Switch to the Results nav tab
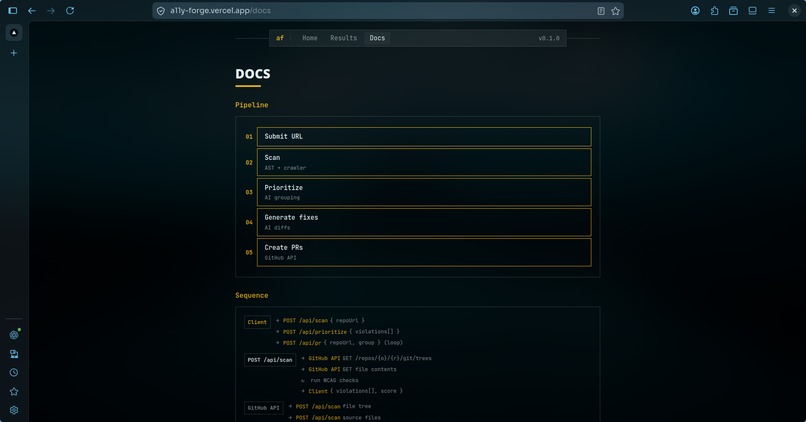Screen dimensions: 806x422 343,38
